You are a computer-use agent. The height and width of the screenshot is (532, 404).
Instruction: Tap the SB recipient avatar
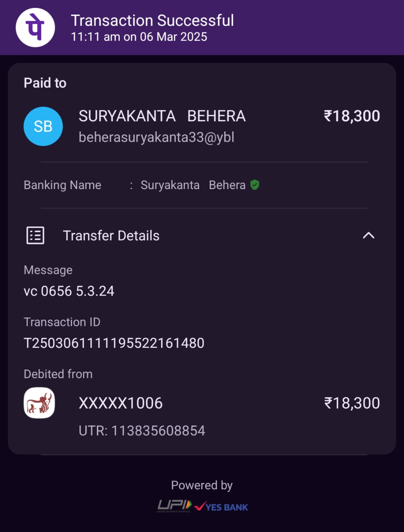click(43, 126)
